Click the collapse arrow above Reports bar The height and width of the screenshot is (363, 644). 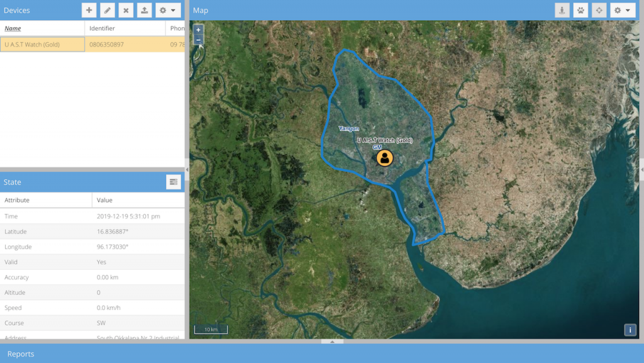click(332, 341)
